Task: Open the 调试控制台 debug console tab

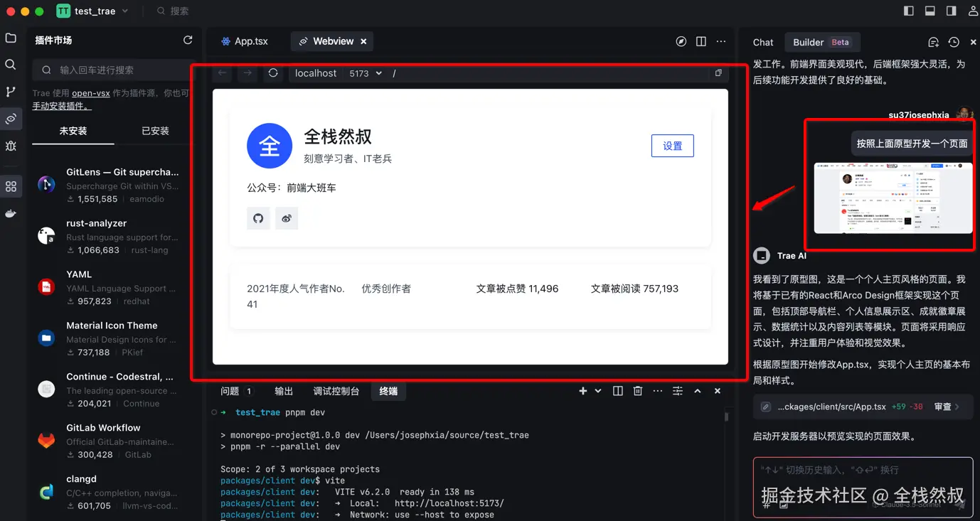Action: click(x=336, y=391)
